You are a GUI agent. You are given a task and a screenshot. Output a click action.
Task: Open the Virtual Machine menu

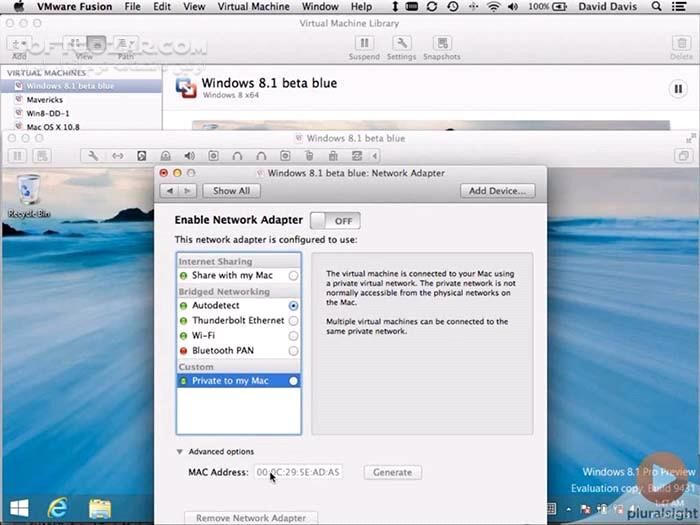(x=253, y=7)
